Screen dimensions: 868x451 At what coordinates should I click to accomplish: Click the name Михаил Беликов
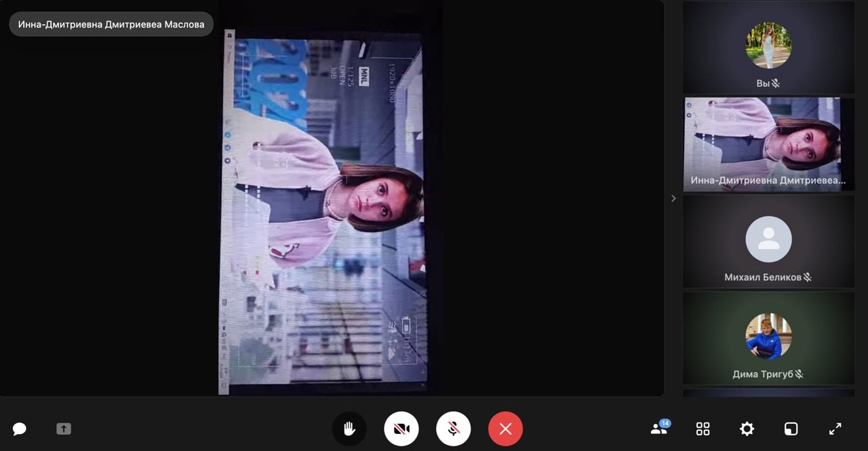pyautogui.click(x=763, y=277)
